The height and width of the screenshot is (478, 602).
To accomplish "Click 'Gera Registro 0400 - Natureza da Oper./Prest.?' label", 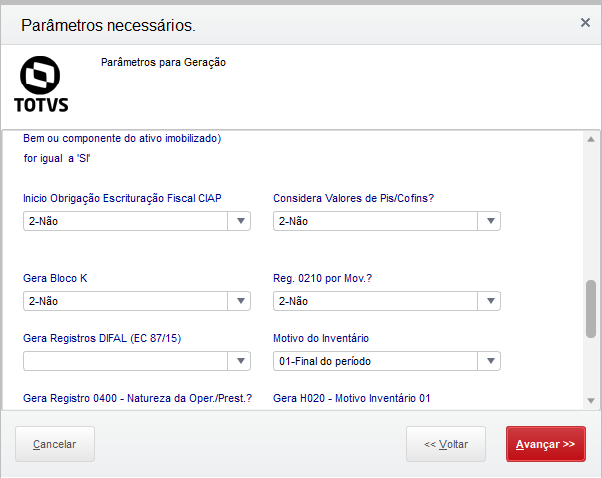I will pos(137,398).
